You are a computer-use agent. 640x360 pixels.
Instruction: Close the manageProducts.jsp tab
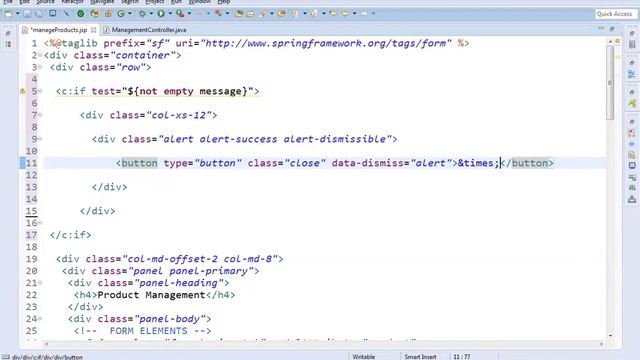click(93, 30)
